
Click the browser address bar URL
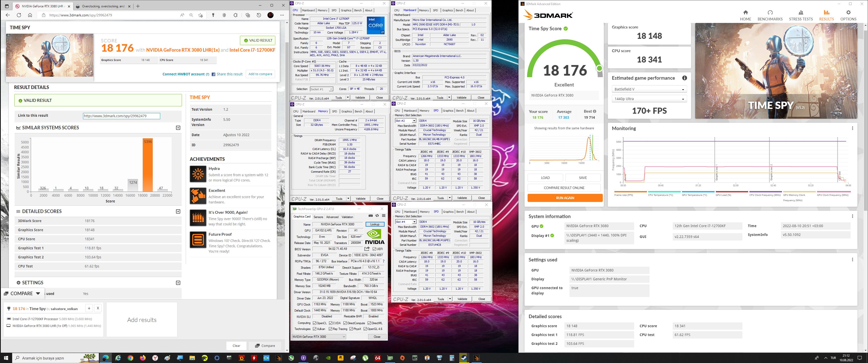point(80,15)
